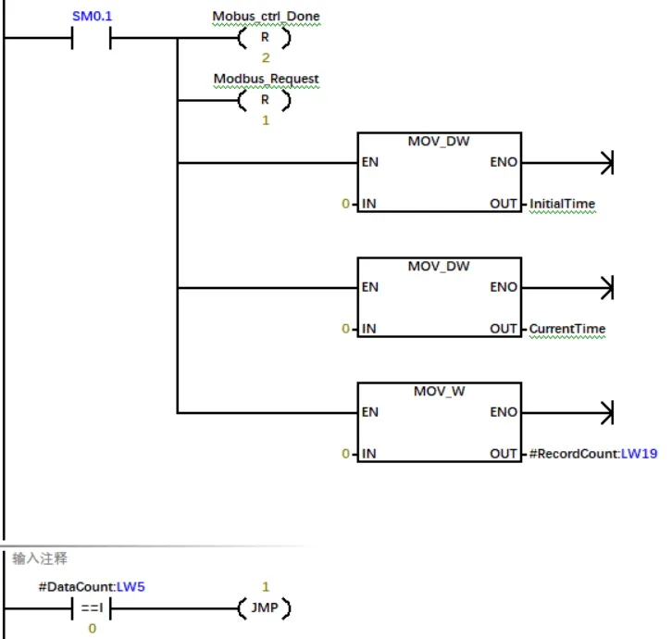The width and height of the screenshot is (672, 639).
Task: Click the ENO arrow of CurrentTime MOV_DW
Action: pyautogui.click(x=607, y=288)
